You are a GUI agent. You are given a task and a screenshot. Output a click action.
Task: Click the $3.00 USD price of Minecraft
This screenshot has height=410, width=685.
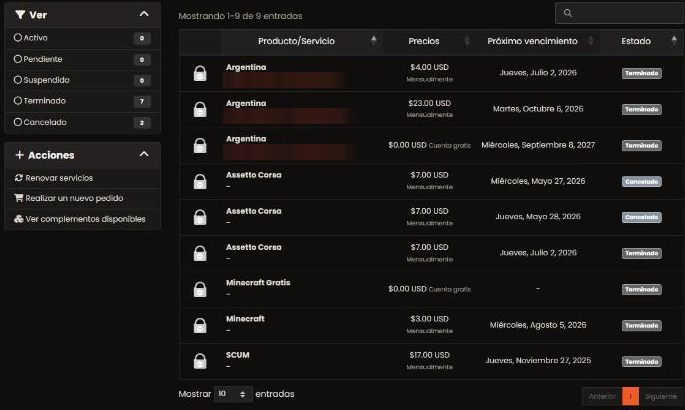[x=429, y=319]
